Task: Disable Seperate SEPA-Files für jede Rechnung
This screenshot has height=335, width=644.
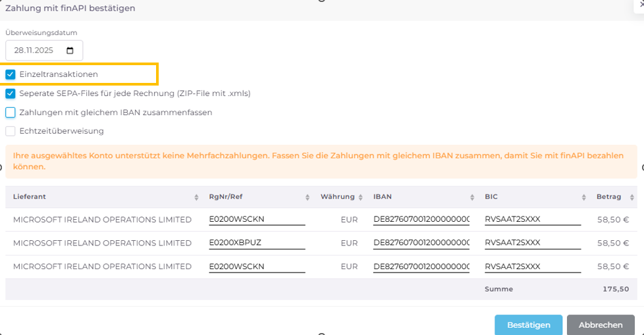Action: (11, 93)
